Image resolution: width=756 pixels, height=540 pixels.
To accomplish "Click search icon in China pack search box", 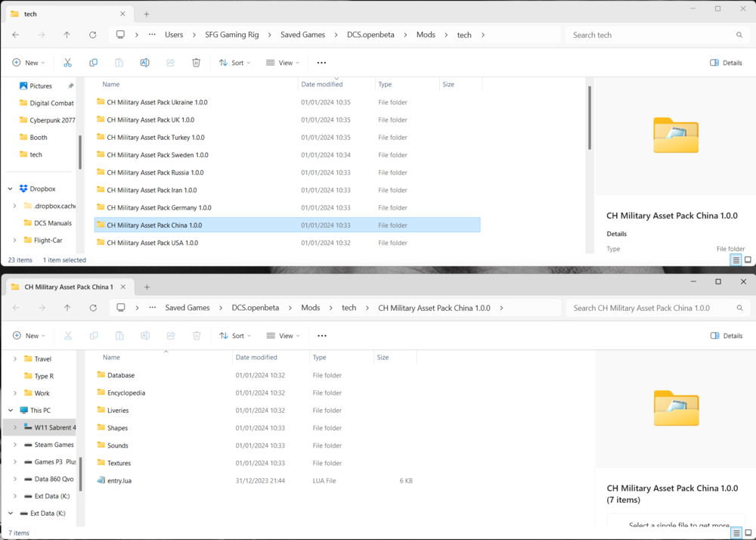I will pos(739,308).
